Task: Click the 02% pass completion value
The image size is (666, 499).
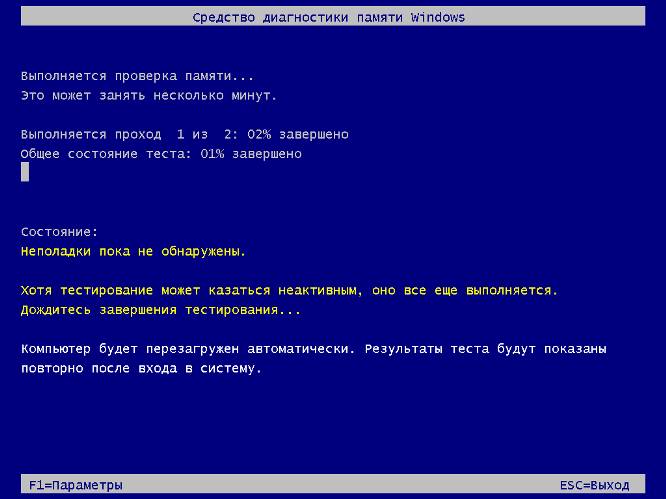Action: pos(260,134)
